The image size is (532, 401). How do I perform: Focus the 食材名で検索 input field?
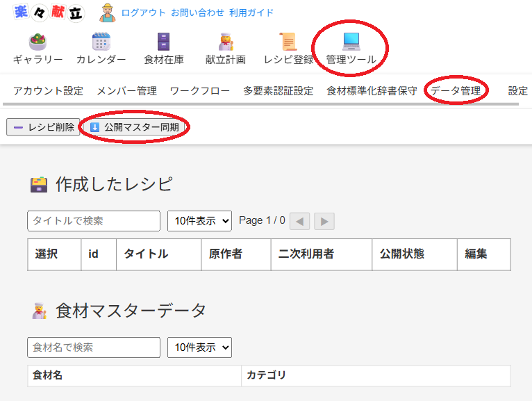pyautogui.click(x=94, y=347)
